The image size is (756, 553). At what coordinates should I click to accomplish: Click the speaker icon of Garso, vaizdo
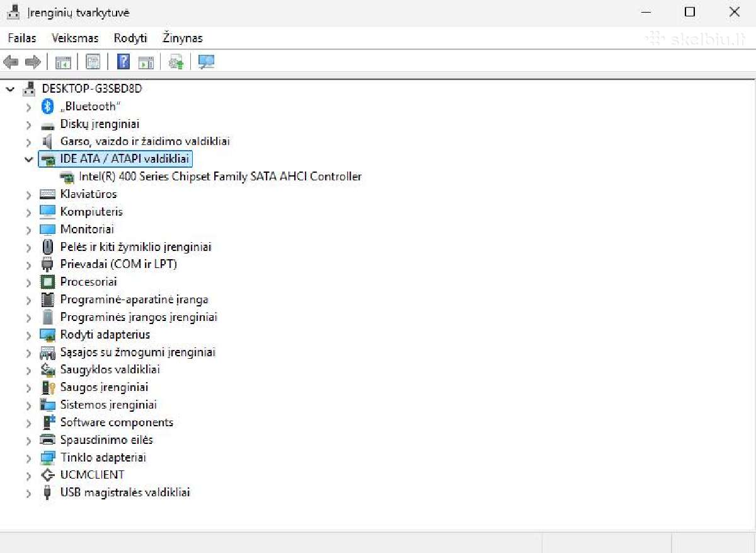[x=47, y=141]
